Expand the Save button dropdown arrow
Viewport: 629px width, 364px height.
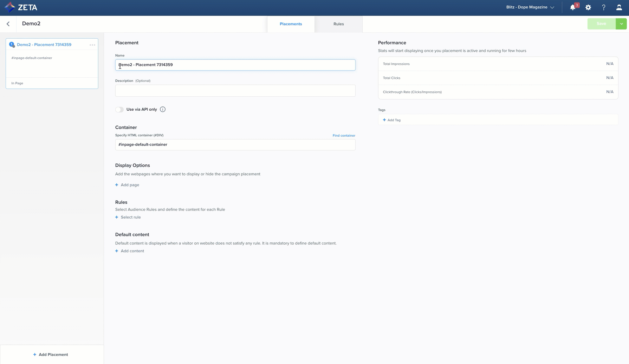tap(621, 24)
